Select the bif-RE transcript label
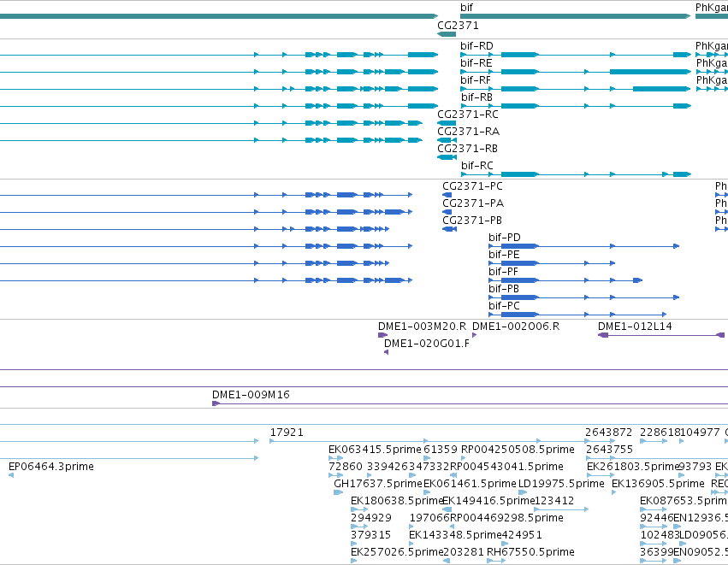 coord(476,63)
